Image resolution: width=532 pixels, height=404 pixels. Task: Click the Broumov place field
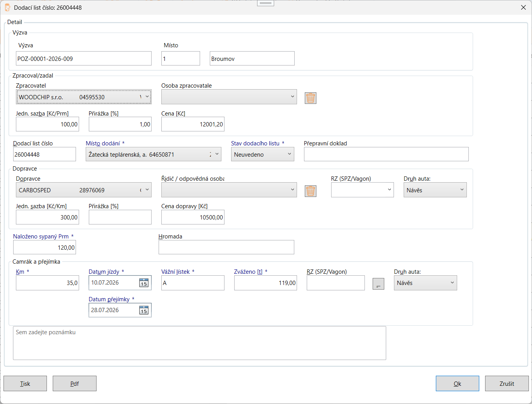(x=252, y=59)
